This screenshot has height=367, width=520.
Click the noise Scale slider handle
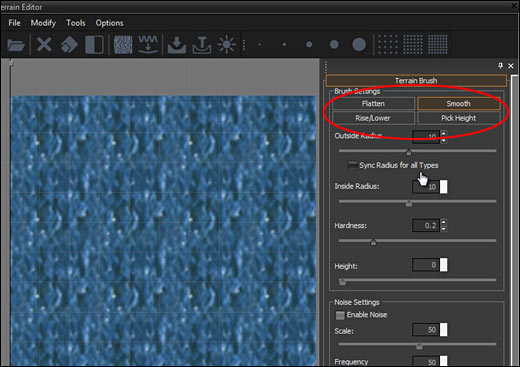(x=419, y=346)
